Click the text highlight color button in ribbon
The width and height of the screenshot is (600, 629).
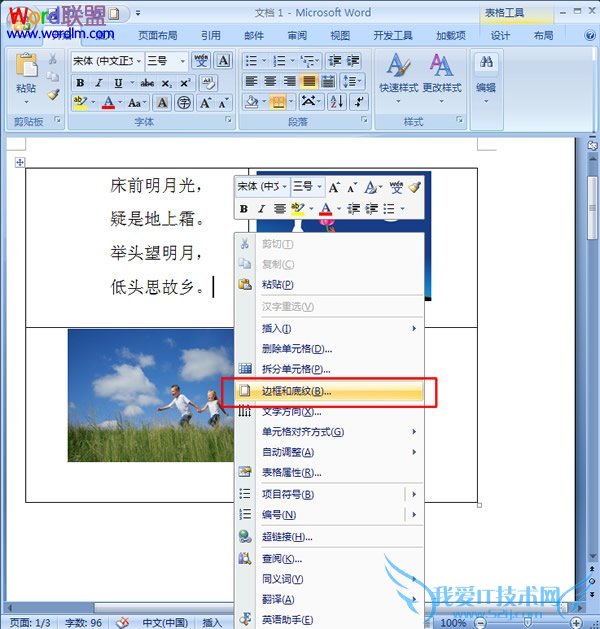tap(80, 103)
